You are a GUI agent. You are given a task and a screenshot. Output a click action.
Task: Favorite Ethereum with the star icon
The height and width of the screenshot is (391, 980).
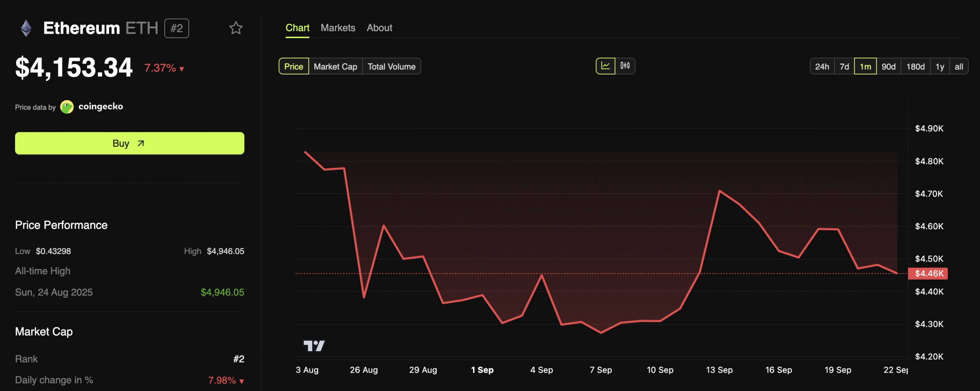pyautogui.click(x=236, y=28)
